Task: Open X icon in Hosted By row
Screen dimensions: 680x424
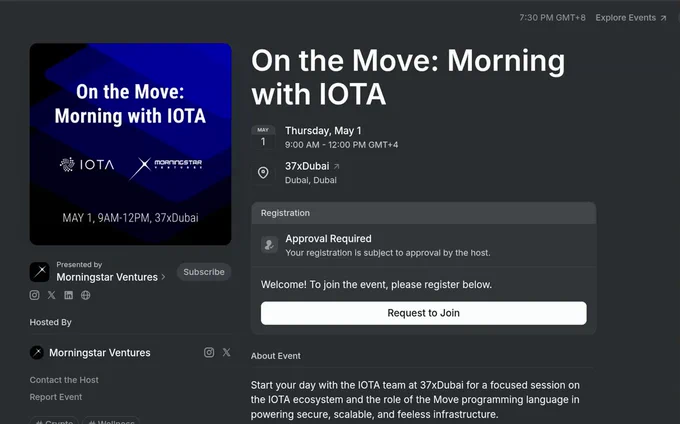Action: click(226, 352)
